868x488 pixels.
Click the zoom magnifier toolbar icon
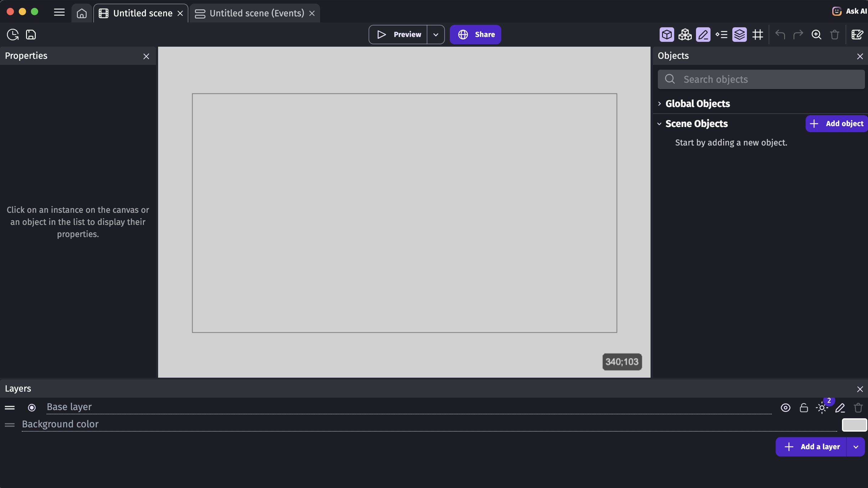[816, 34]
